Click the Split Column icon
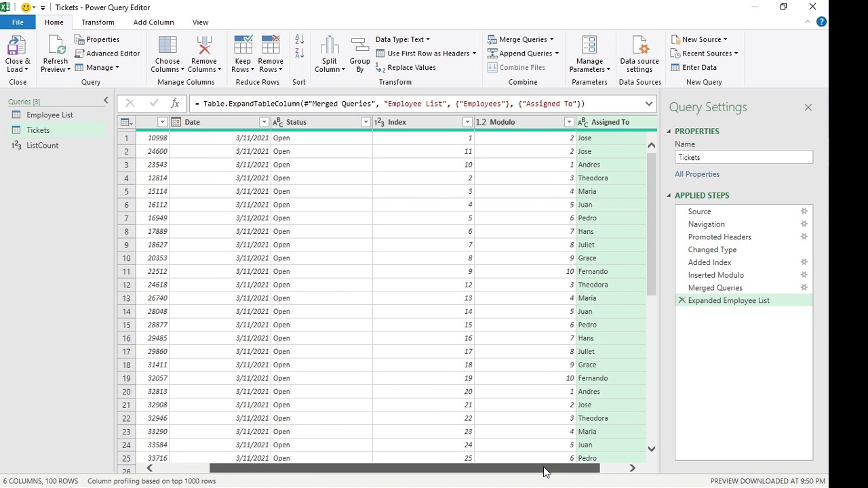 (x=329, y=45)
